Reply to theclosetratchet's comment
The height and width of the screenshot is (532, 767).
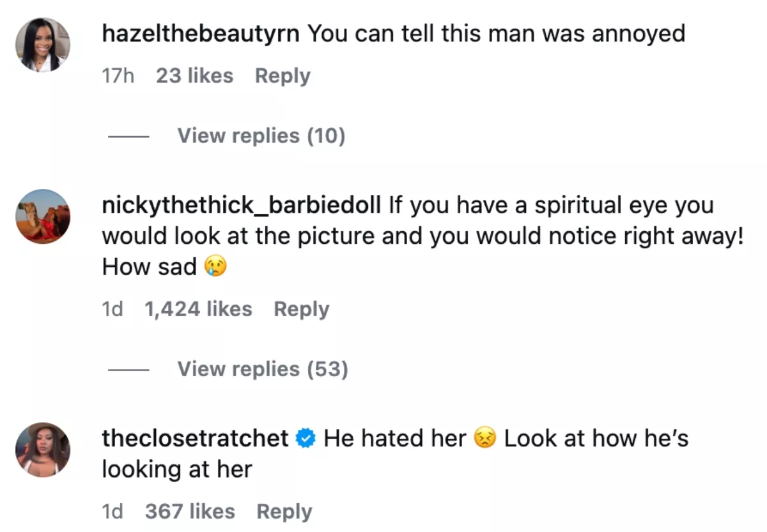tap(284, 512)
